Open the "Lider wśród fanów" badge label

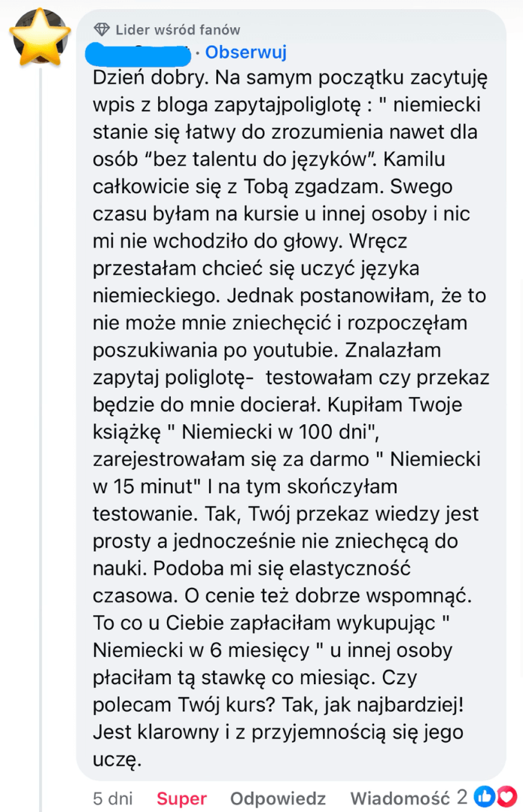(x=178, y=30)
